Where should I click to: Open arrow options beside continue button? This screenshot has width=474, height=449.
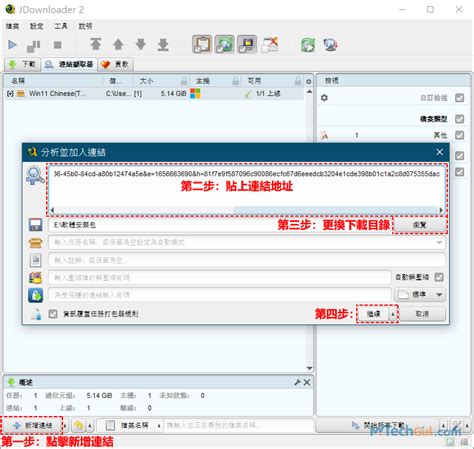[x=393, y=314]
